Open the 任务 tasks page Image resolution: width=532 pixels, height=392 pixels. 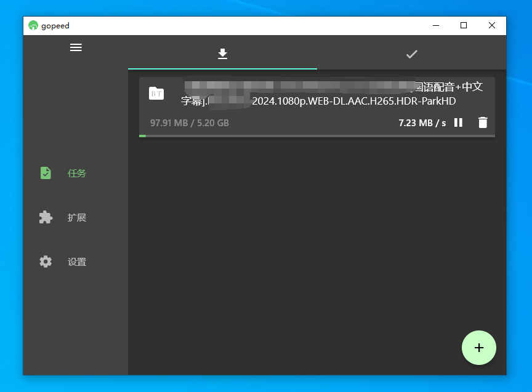point(63,174)
